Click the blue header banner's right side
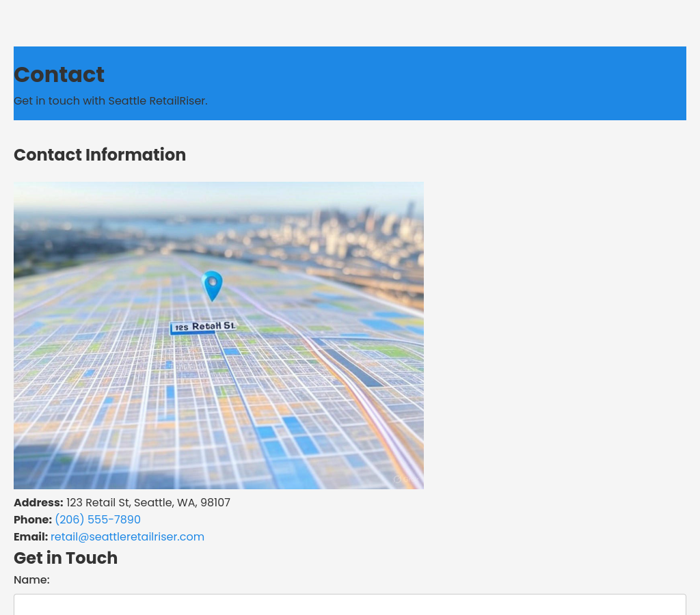This screenshot has height=615, width=700. 581,83
